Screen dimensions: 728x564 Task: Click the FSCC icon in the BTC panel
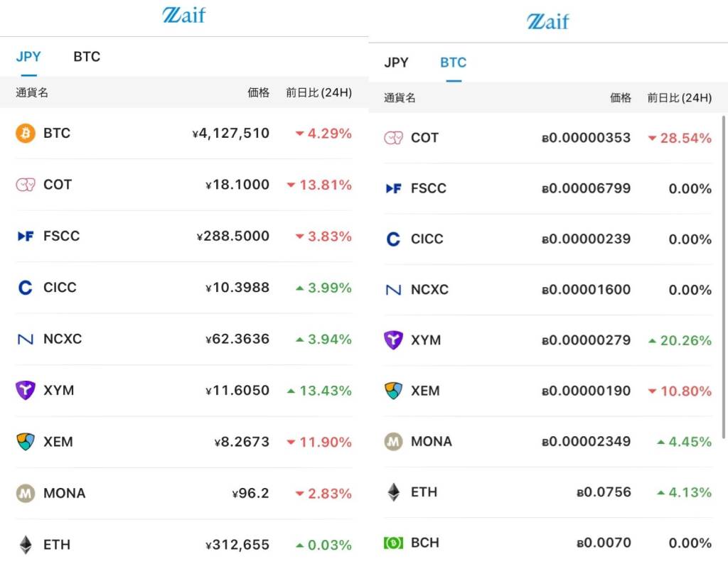[393, 188]
